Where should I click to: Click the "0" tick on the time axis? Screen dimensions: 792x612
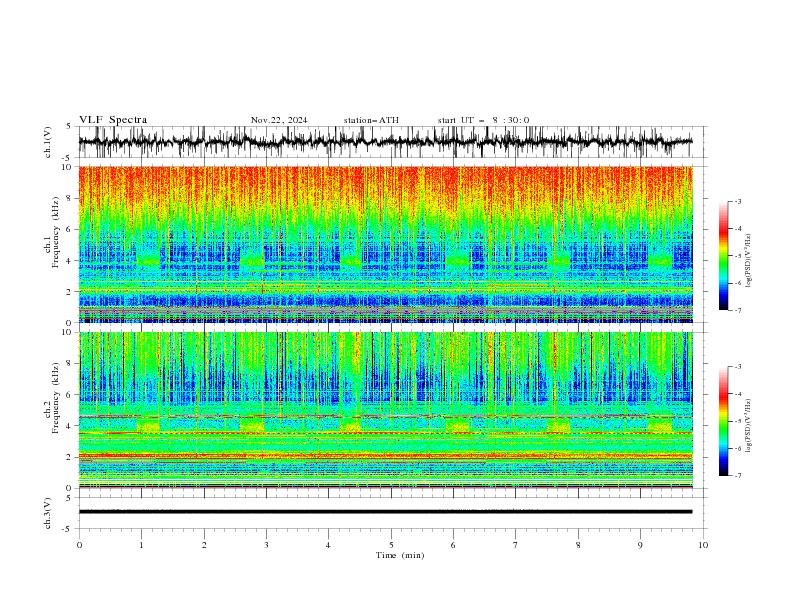(x=79, y=545)
